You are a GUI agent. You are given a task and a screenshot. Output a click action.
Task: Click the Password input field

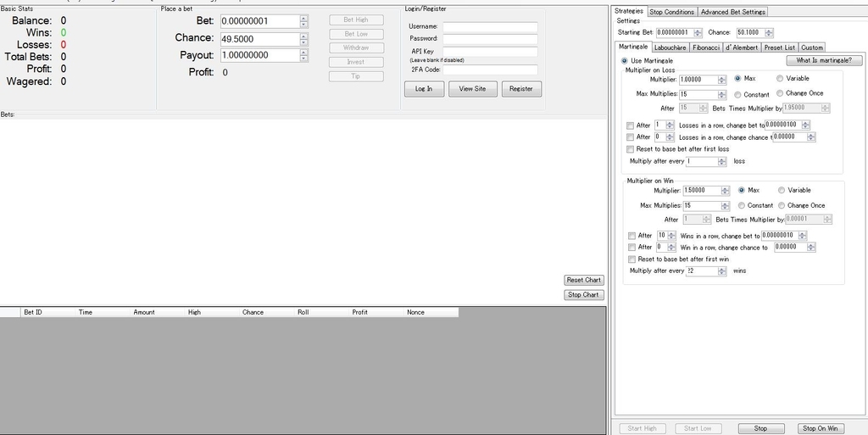[x=490, y=39]
